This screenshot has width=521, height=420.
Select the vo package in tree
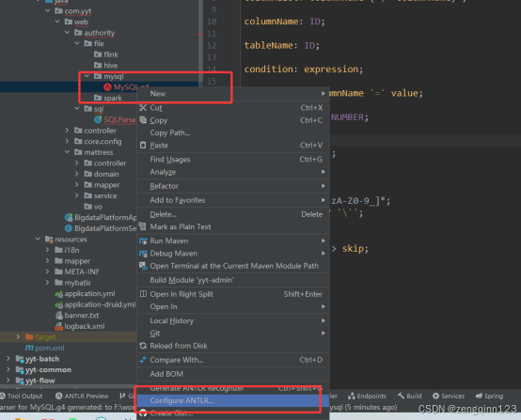pos(93,207)
